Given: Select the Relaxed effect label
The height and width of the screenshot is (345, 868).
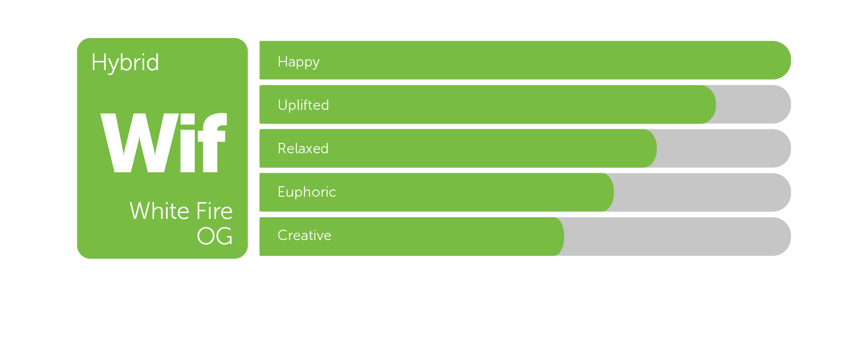Looking at the screenshot, I should point(303,148).
